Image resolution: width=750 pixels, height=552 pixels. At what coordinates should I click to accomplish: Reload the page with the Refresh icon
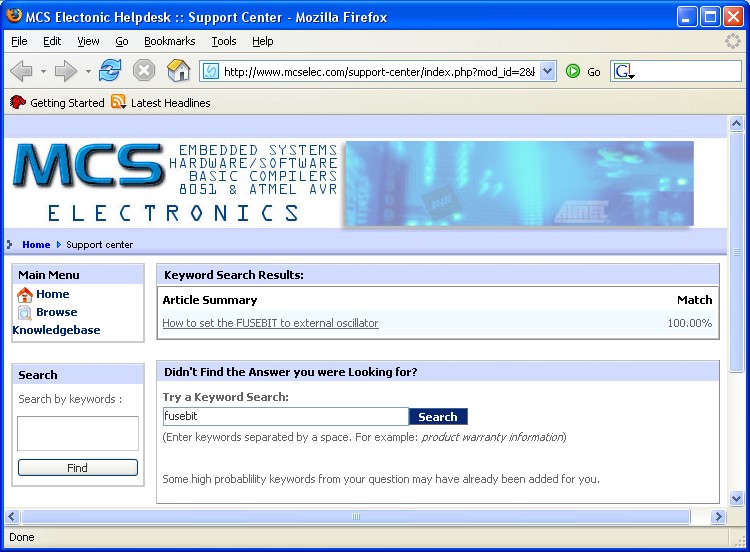pyautogui.click(x=110, y=71)
